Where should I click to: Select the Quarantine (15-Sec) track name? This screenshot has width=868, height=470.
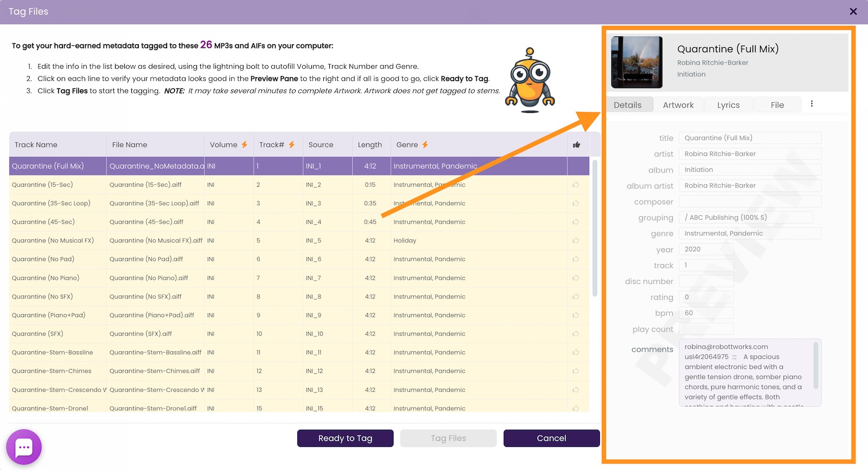click(42, 185)
